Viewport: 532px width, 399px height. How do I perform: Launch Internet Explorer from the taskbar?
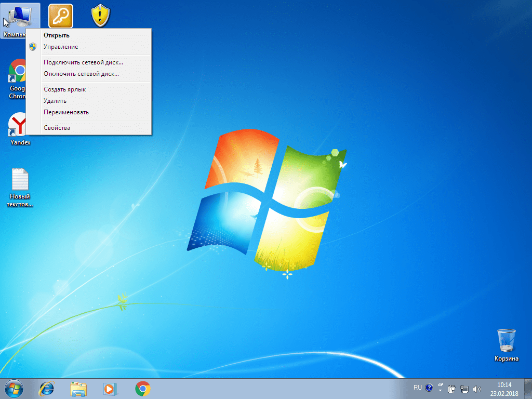tap(46, 389)
